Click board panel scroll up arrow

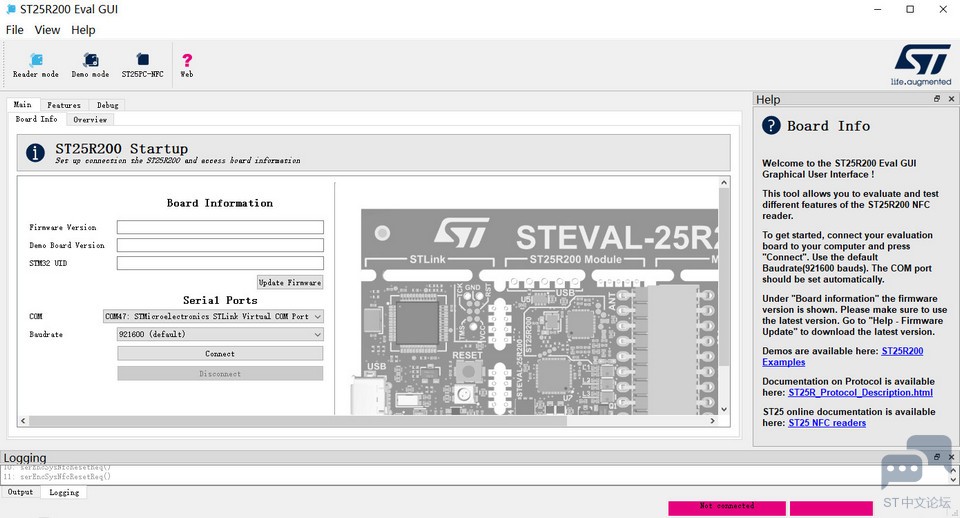click(x=724, y=182)
